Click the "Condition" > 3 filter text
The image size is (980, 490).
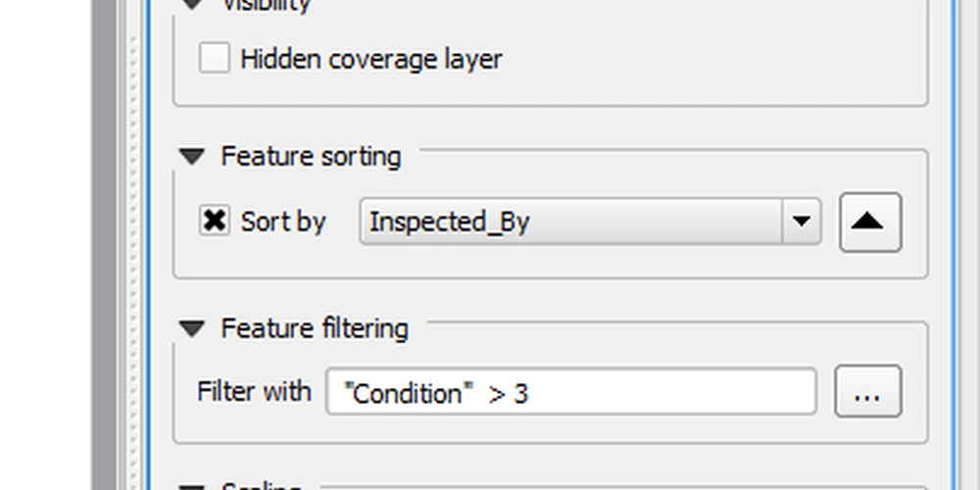point(436,394)
